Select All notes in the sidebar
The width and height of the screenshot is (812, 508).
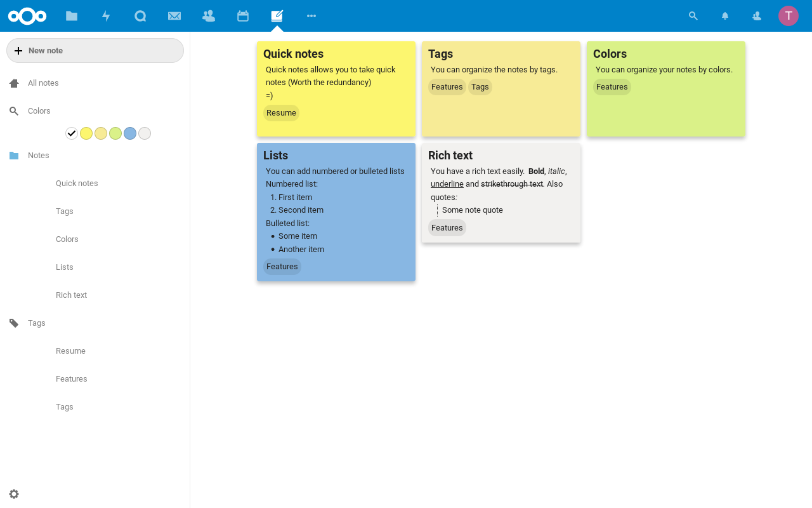[x=43, y=83]
